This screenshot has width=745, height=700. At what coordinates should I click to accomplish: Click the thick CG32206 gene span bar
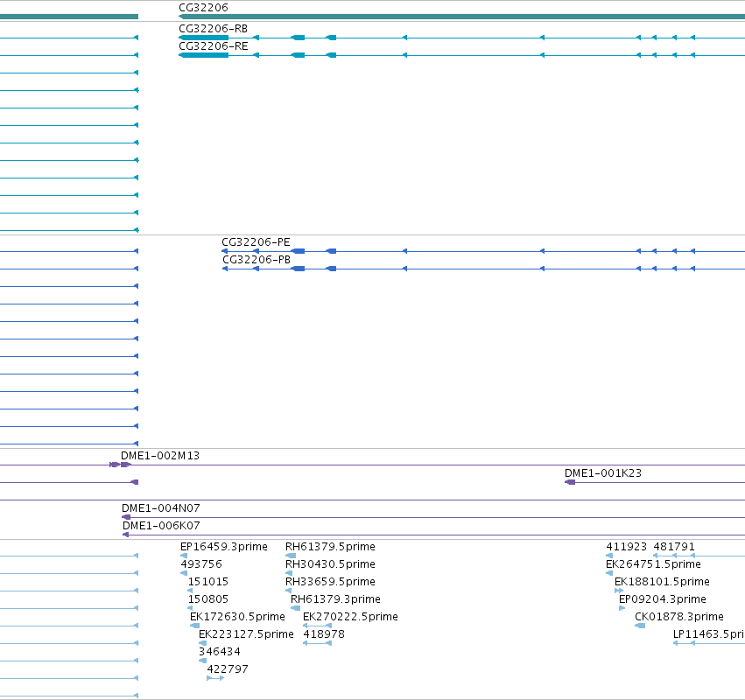tap(462, 17)
